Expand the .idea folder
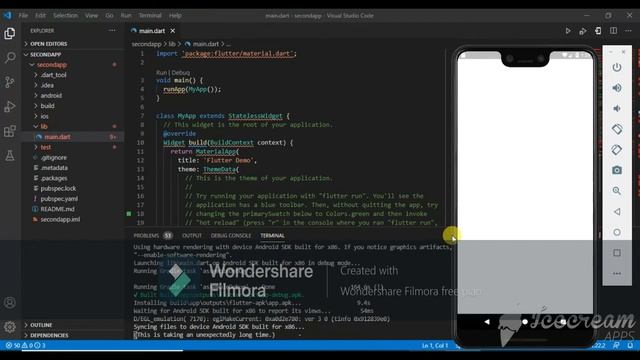The height and width of the screenshot is (360, 640). point(47,85)
